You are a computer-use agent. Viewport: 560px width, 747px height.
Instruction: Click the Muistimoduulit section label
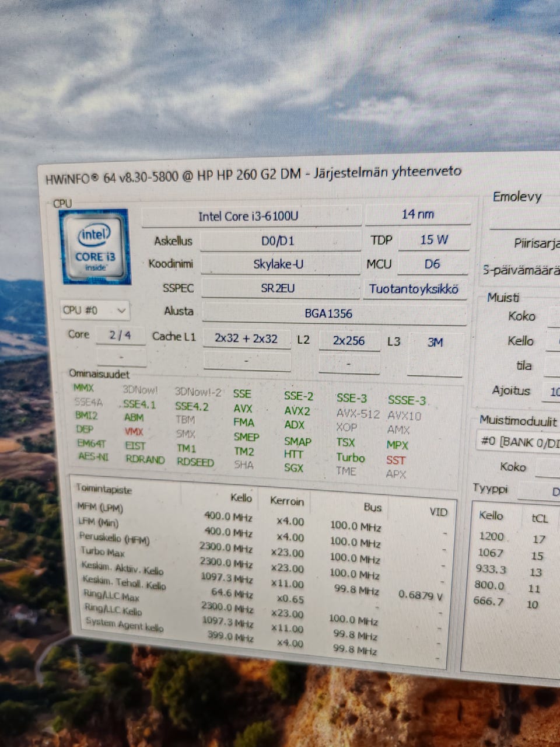(x=518, y=420)
